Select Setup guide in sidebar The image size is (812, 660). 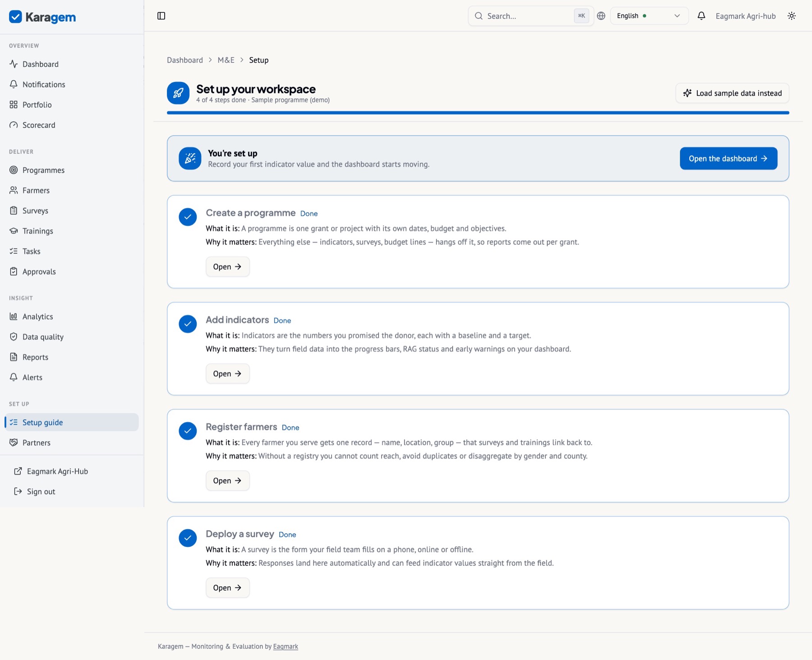click(x=72, y=422)
